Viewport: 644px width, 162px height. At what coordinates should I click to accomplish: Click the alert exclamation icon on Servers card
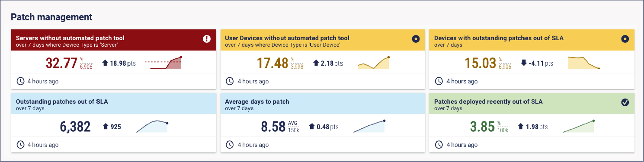(x=207, y=39)
